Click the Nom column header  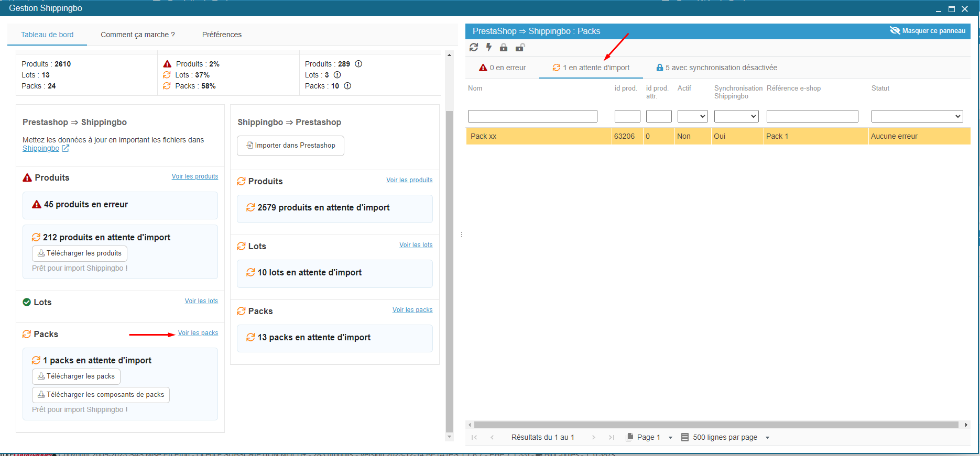coord(475,88)
